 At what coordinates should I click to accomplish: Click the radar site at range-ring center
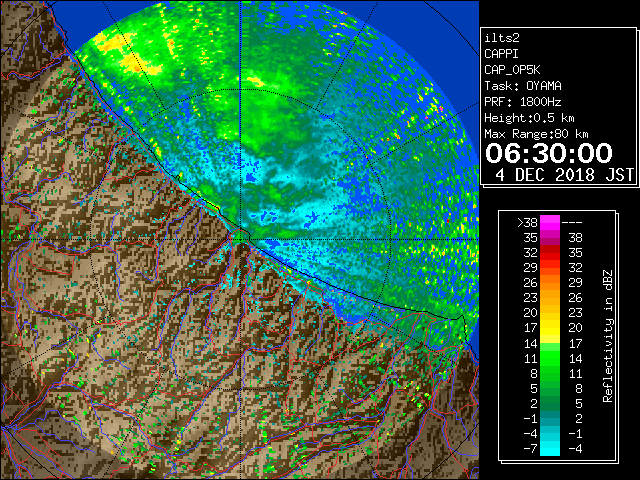coord(241,239)
